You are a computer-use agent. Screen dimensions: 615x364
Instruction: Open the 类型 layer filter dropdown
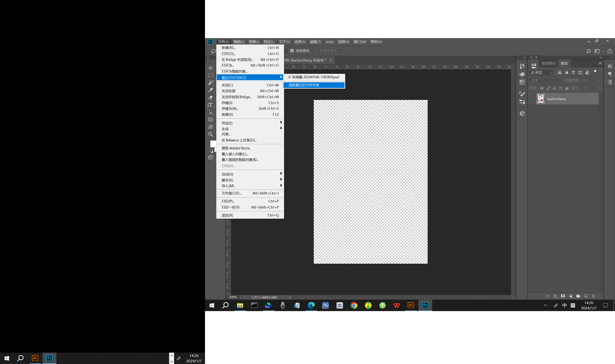pyautogui.click(x=542, y=73)
